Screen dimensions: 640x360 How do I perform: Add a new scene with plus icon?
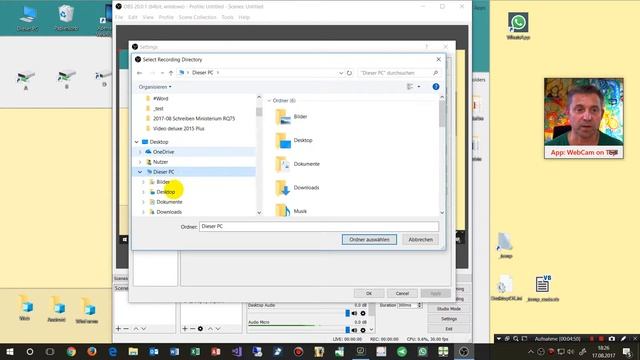[x=118, y=329]
